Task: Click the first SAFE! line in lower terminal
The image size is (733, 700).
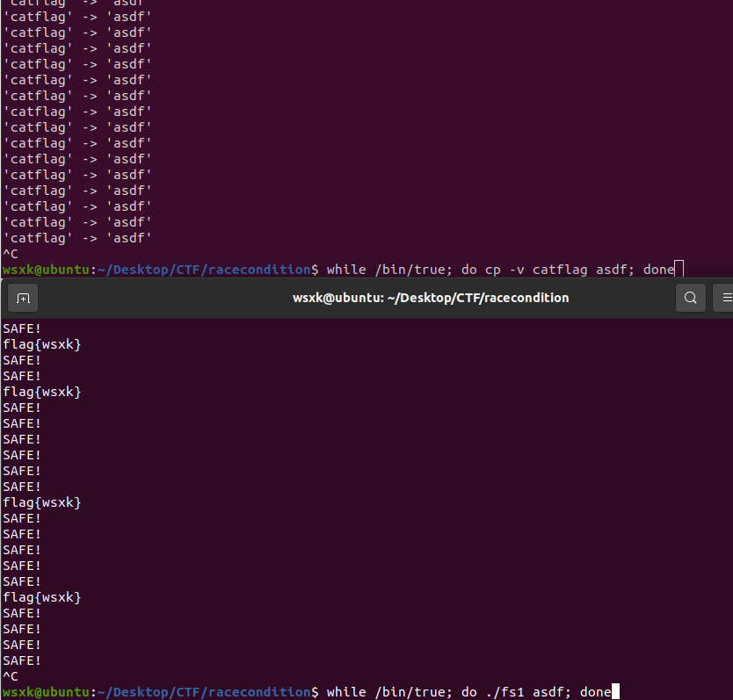Action: pyautogui.click(x=22, y=329)
